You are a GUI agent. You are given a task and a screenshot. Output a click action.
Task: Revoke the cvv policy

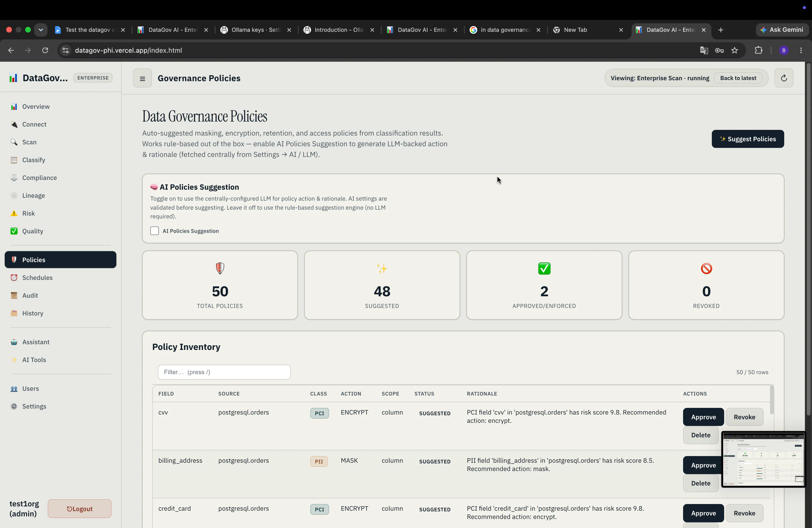pyautogui.click(x=744, y=417)
